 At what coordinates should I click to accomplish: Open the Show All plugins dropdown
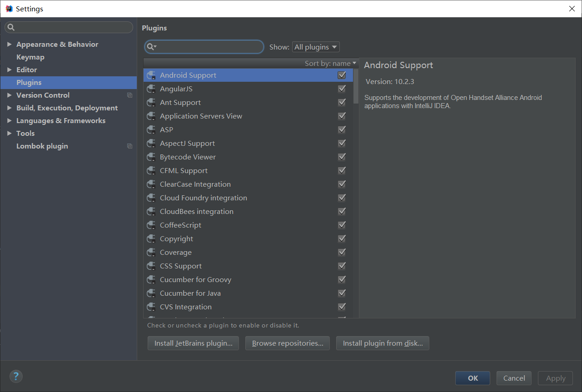pos(316,47)
